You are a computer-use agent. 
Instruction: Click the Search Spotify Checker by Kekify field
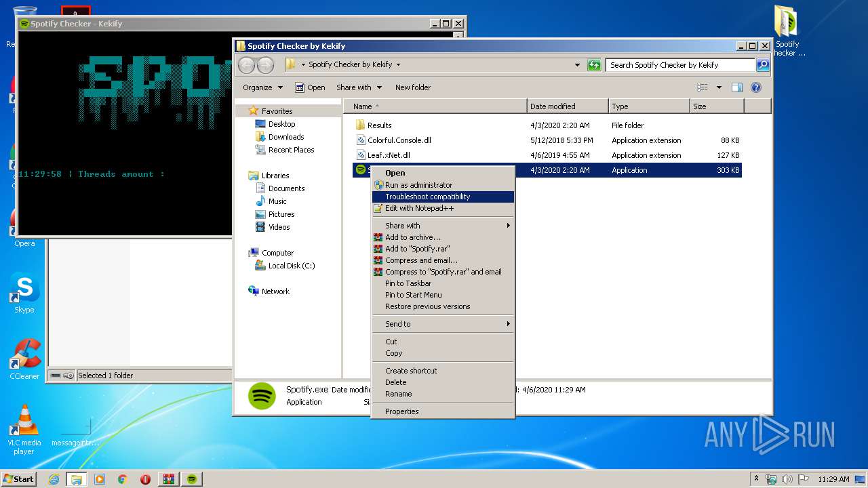tap(680, 65)
